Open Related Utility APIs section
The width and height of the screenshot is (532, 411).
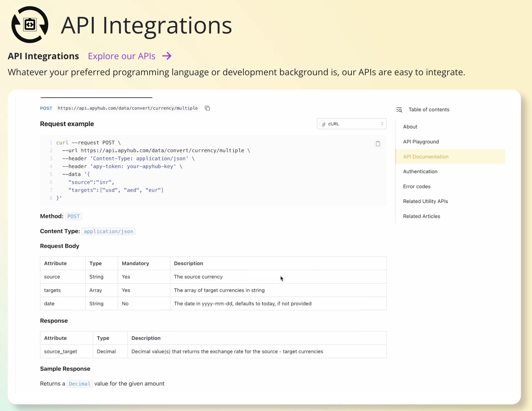point(425,201)
